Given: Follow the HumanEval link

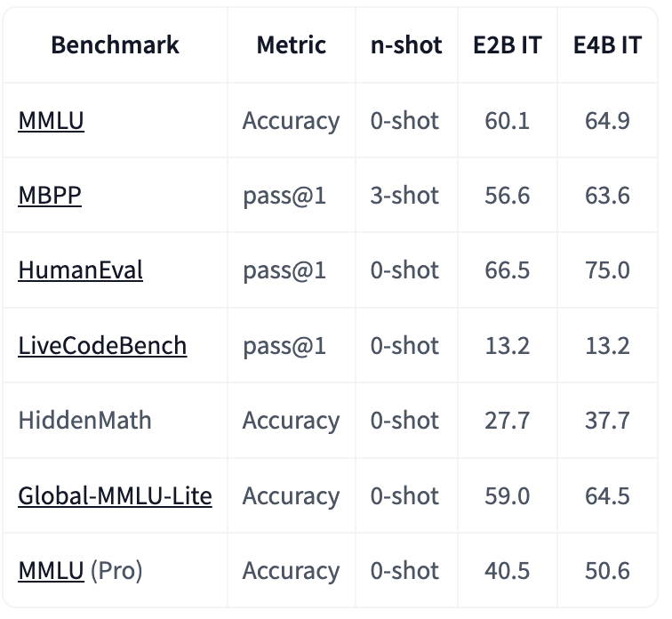Looking at the screenshot, I should click(81, 270).
